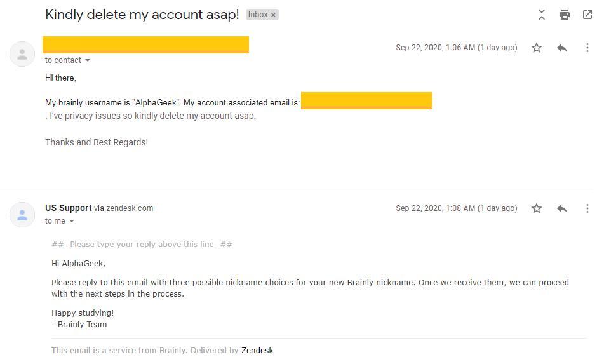This screenshot has width=604, height=364.
Task: Click the Zendesk link in footer
Action: pyautogui.click(x=257, y=350)
